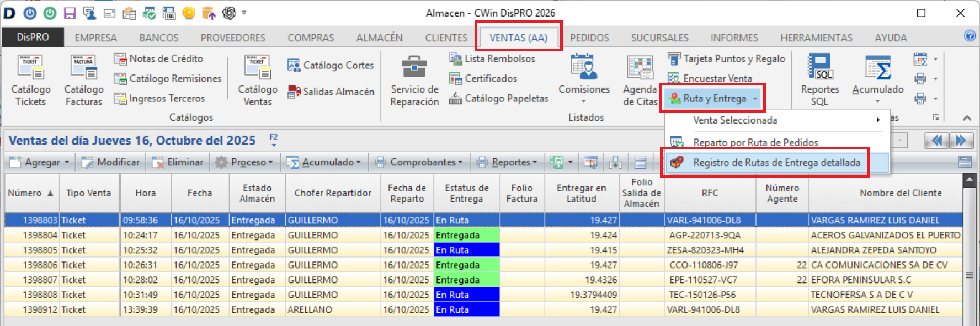
Task: Click the database upload arrow icon
Action: (209, 13)
